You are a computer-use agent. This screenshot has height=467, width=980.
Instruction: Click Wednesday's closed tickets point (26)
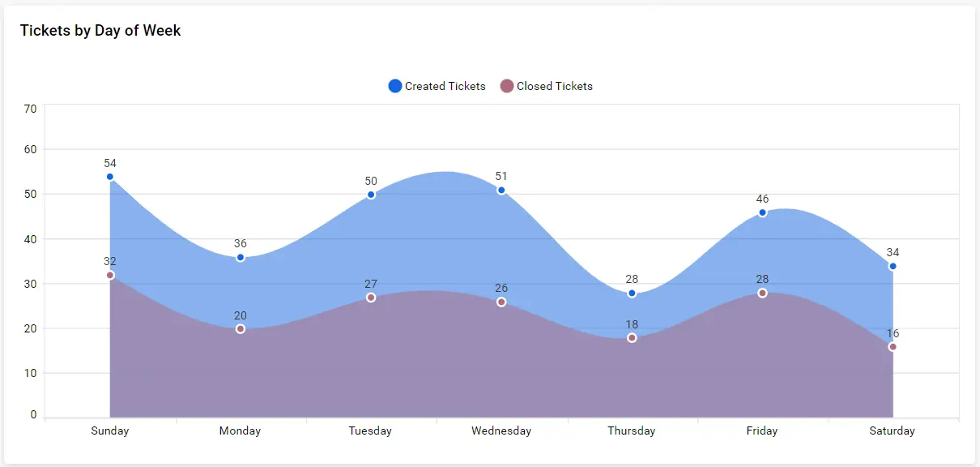click(501, 302)
